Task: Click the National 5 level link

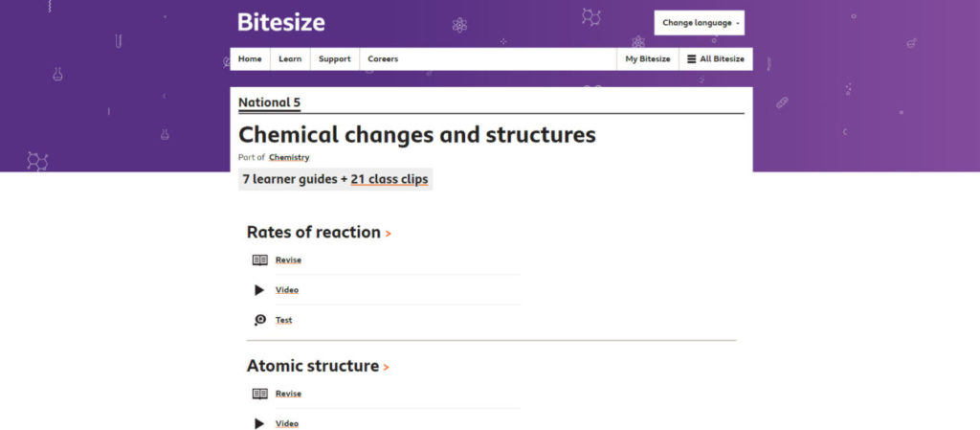Action: pyautogui.click(x=269, y=102)
